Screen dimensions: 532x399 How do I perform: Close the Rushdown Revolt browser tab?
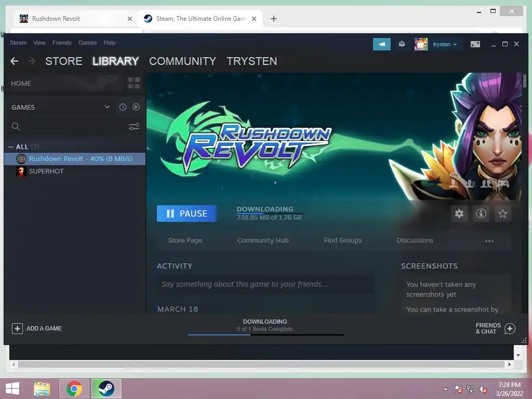click(x=129, y=19)
